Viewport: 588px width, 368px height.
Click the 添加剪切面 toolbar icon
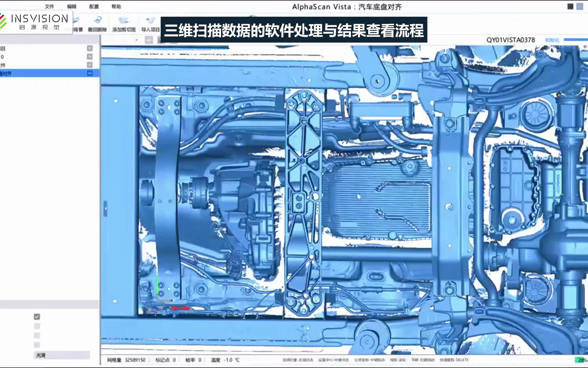click(124, 25)
